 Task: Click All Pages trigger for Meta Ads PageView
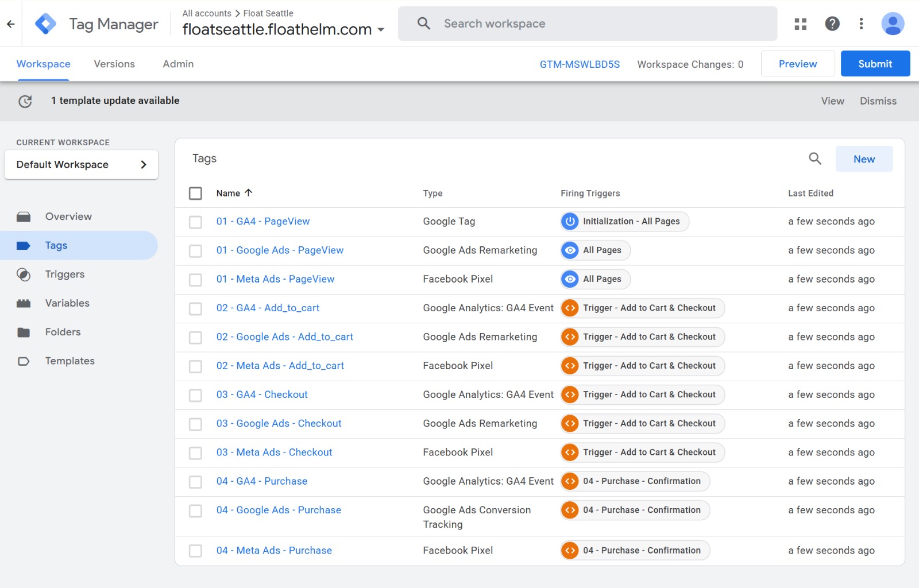tap(596, 279)
